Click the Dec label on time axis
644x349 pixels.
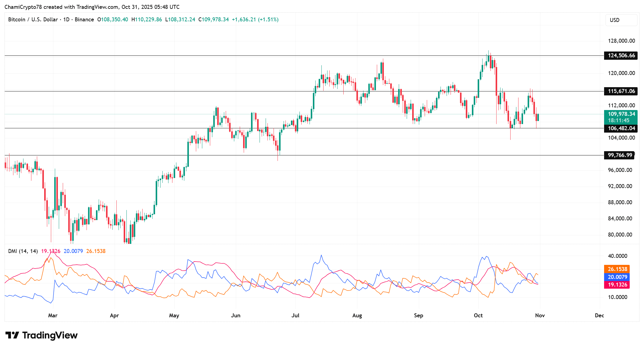tap(599, 315)
